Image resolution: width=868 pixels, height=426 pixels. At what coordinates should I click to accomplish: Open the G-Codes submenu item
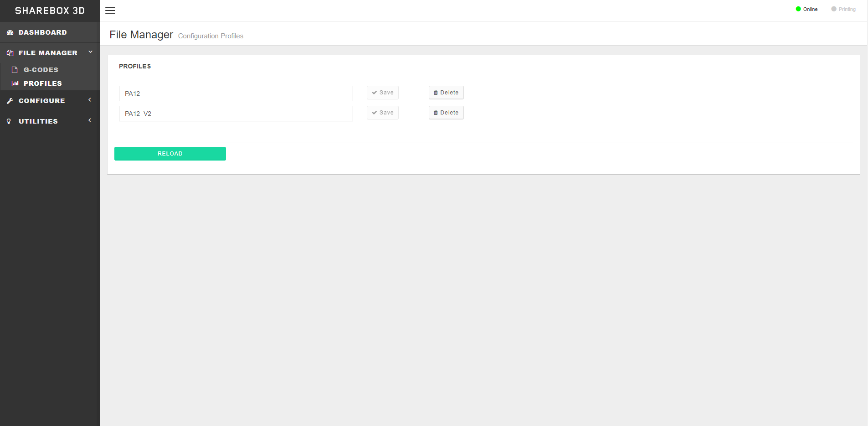50,70
